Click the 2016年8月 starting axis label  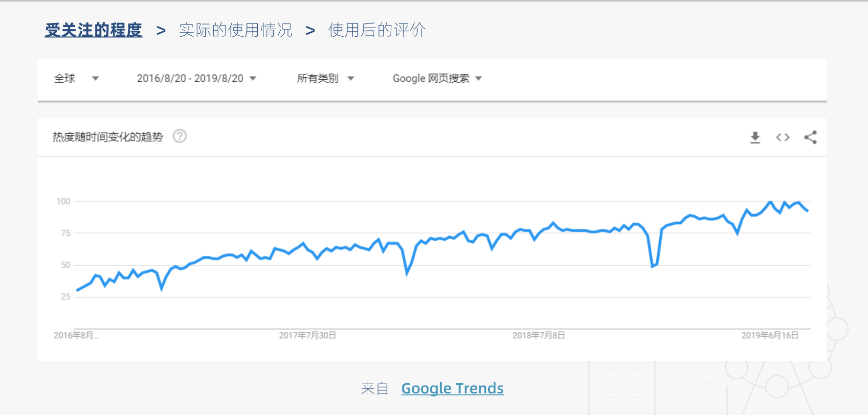pyautogui.click(x=76, y=335)
